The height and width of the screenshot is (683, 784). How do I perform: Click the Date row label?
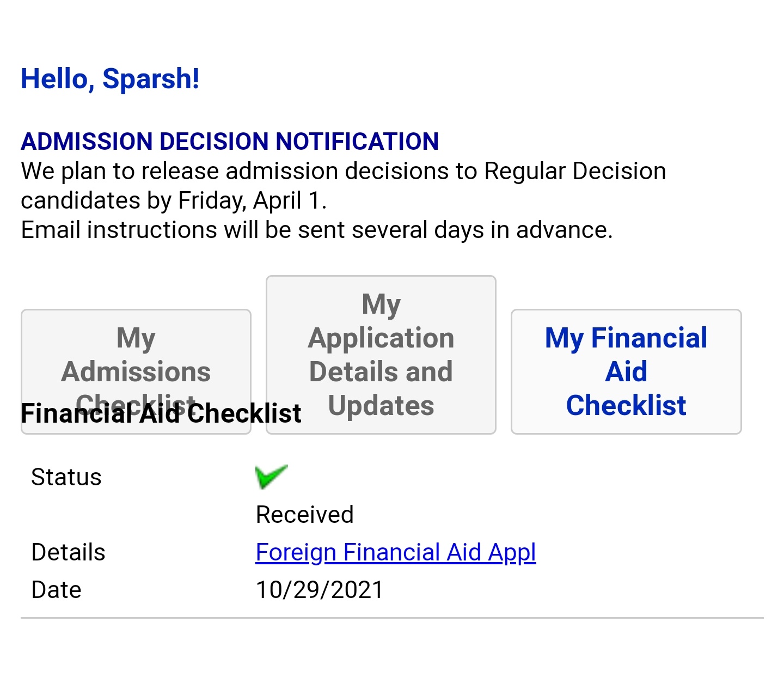click(56, 590)
